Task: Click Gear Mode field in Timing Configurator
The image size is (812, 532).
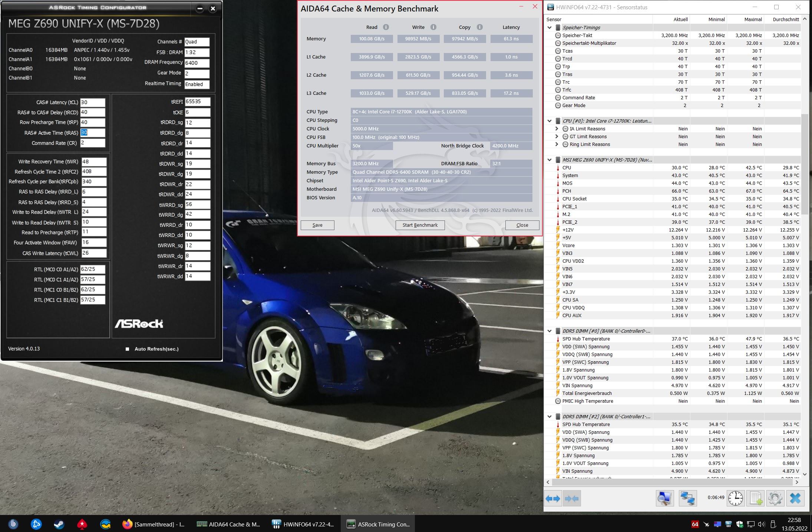Action: point(197,73)
